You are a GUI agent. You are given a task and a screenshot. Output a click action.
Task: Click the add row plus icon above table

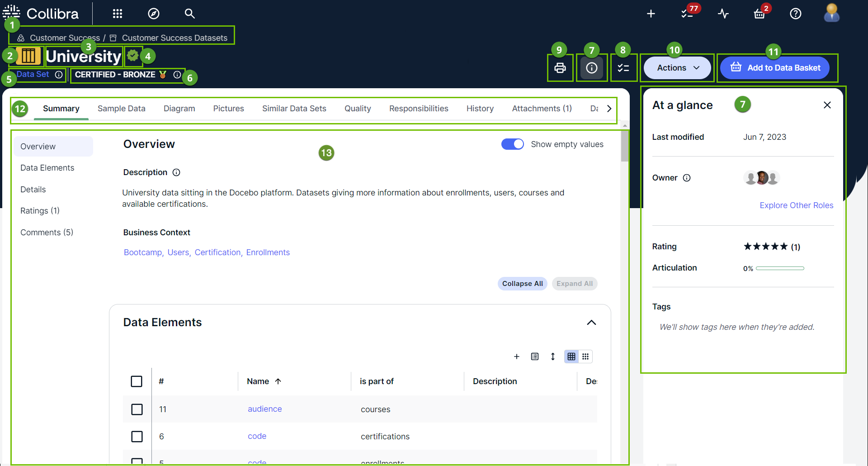517,357
